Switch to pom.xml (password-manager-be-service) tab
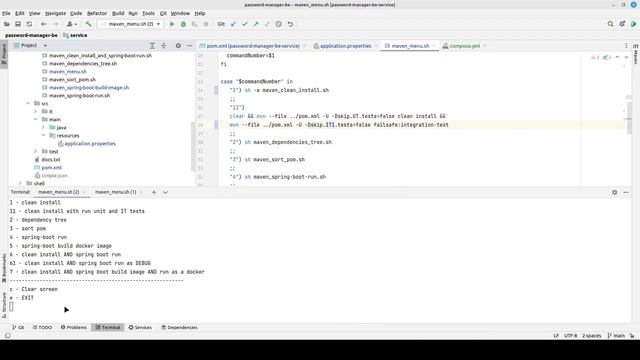The image size is (640, 360). tap(253, 46)
